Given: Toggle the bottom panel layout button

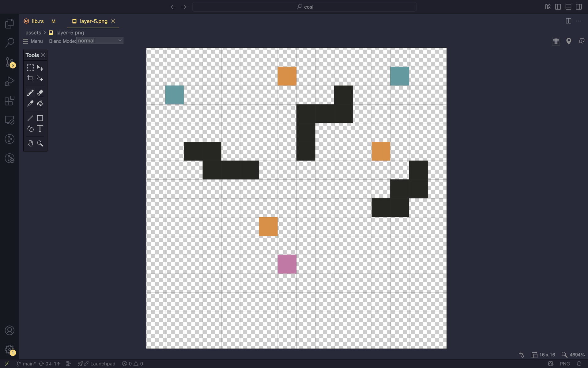Looking at the screenshot, I should coord(568,7).
